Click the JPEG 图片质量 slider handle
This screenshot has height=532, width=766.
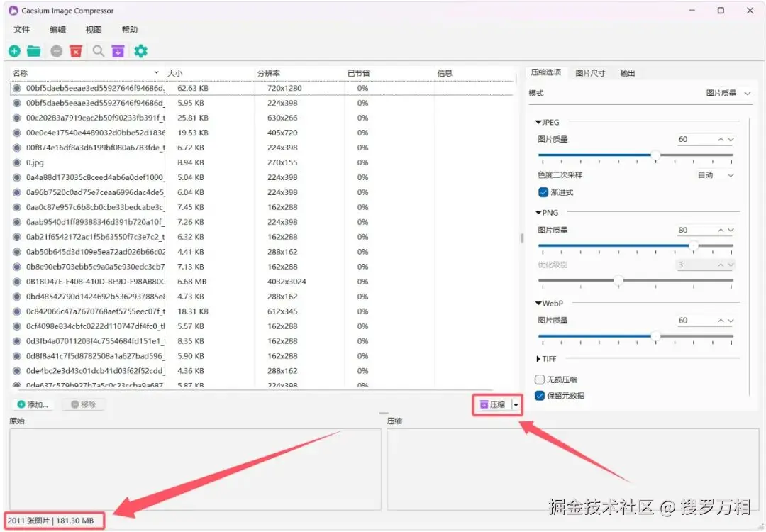click(x=655, y=155)
